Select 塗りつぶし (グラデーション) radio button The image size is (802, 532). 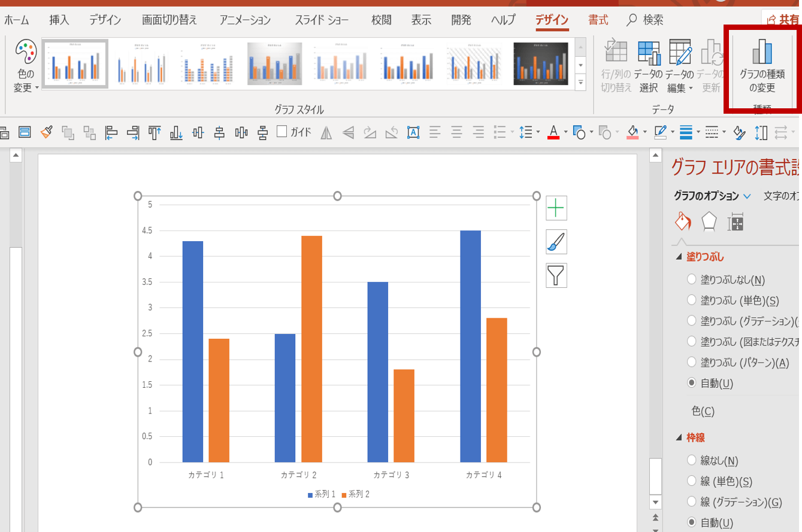pyautogui.click(x=692, y=321)
